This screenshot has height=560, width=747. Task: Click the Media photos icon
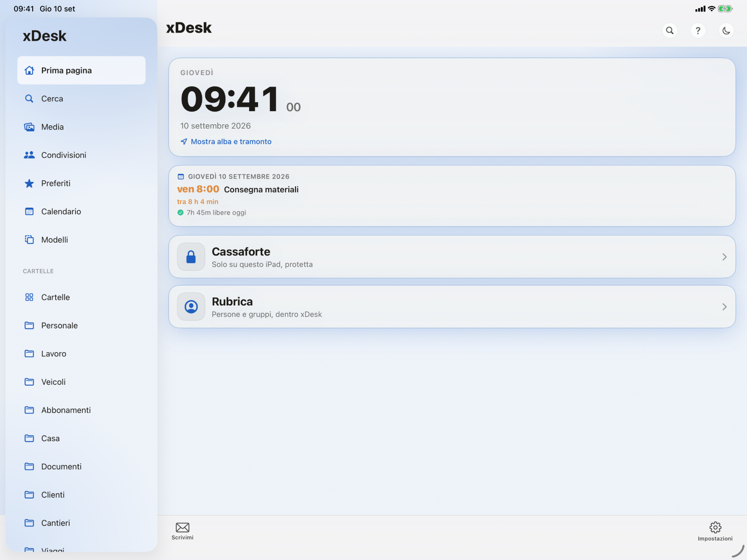coord(29,127)
